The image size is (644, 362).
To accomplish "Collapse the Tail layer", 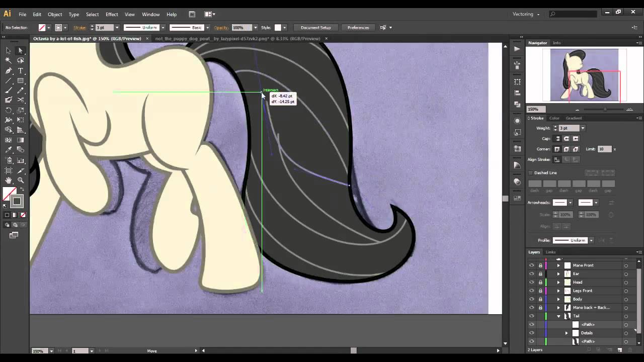I will click(558, 316).
